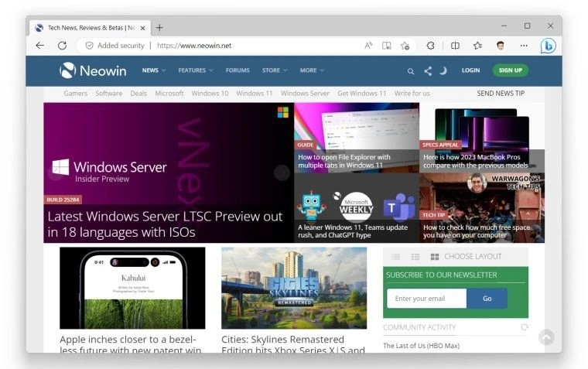Open the Gamers subnav link

click(x=75, y=94)
